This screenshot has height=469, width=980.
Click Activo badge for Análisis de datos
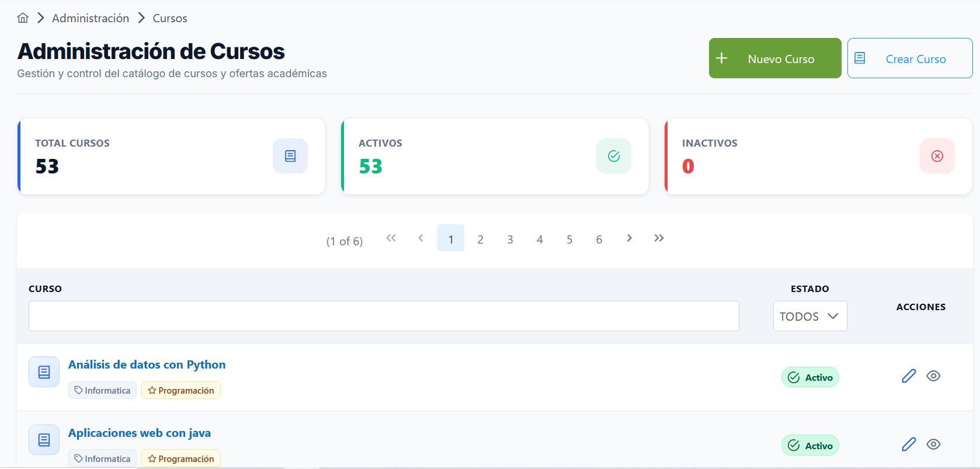pyautogui.click(x=810, y=377)
